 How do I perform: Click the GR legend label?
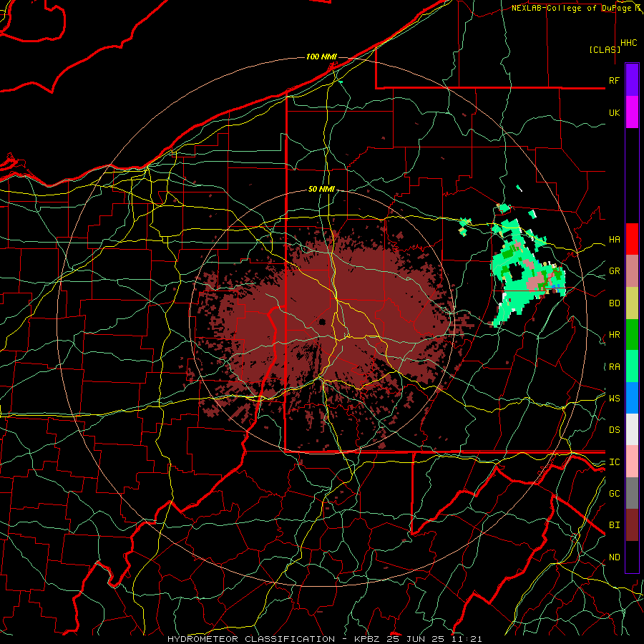[614, 271]
